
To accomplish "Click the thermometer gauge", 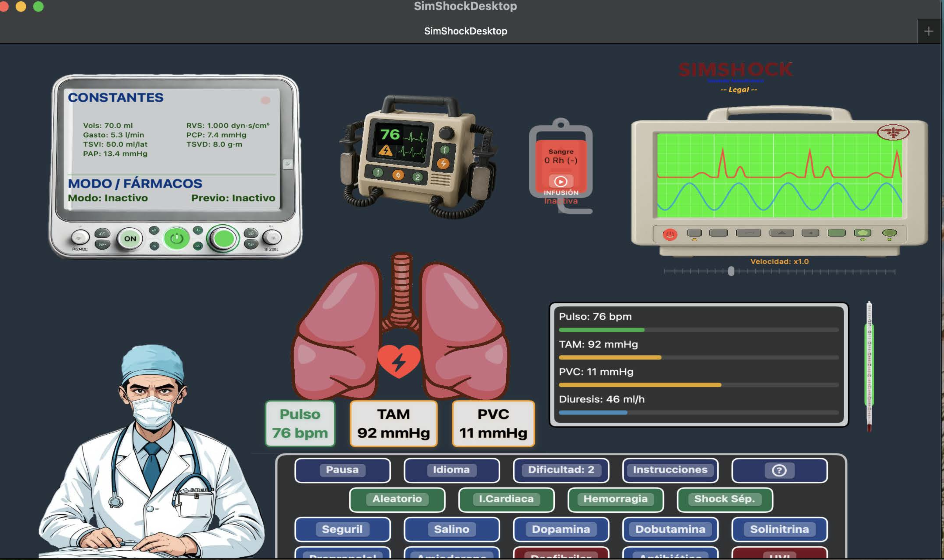I will click(869, 366).
